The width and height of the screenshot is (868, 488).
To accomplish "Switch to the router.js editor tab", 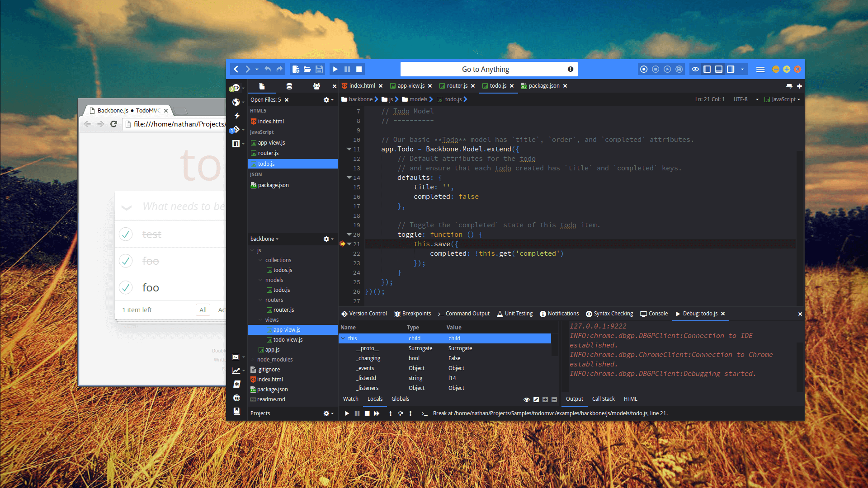I will point(457,86).
